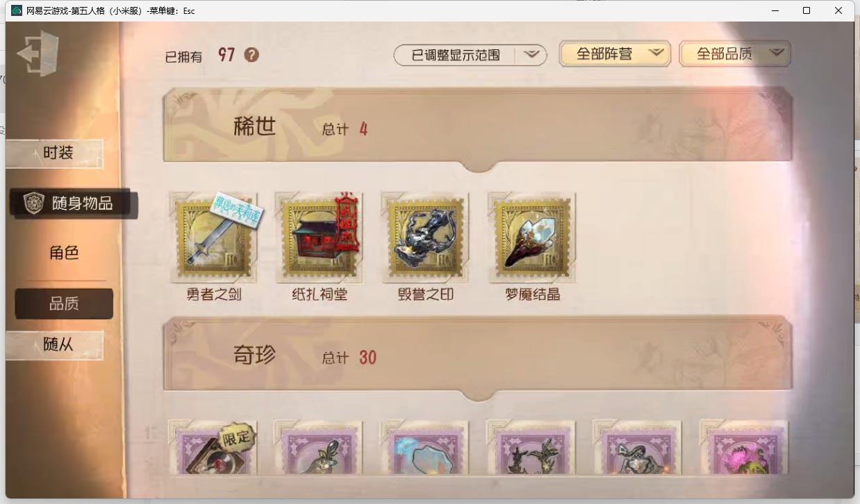Open the question mark help icon
This screenshot has width=860, height=504.
(251, 55)
